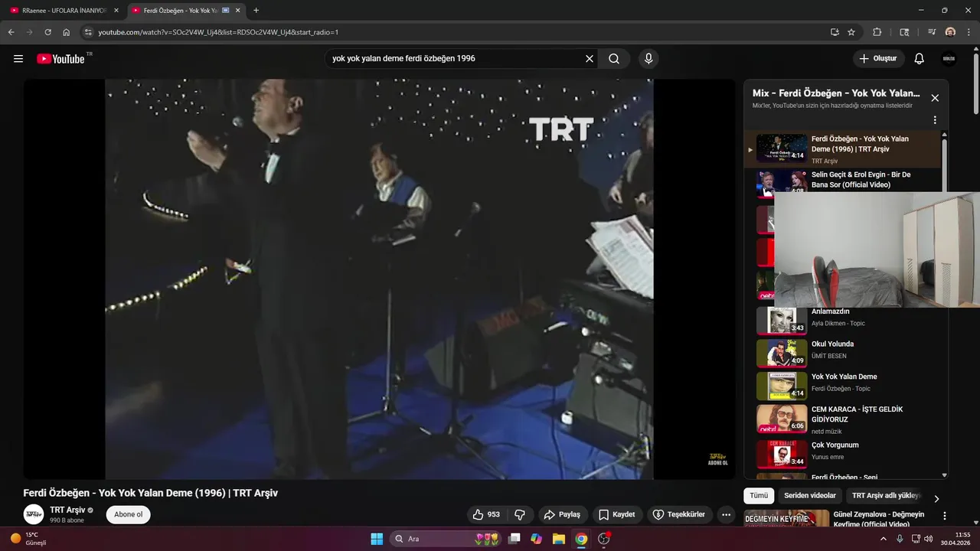The image size is (980, 551).
Task: Click the Mix playlist scrollbar
Action: point(944,165)
